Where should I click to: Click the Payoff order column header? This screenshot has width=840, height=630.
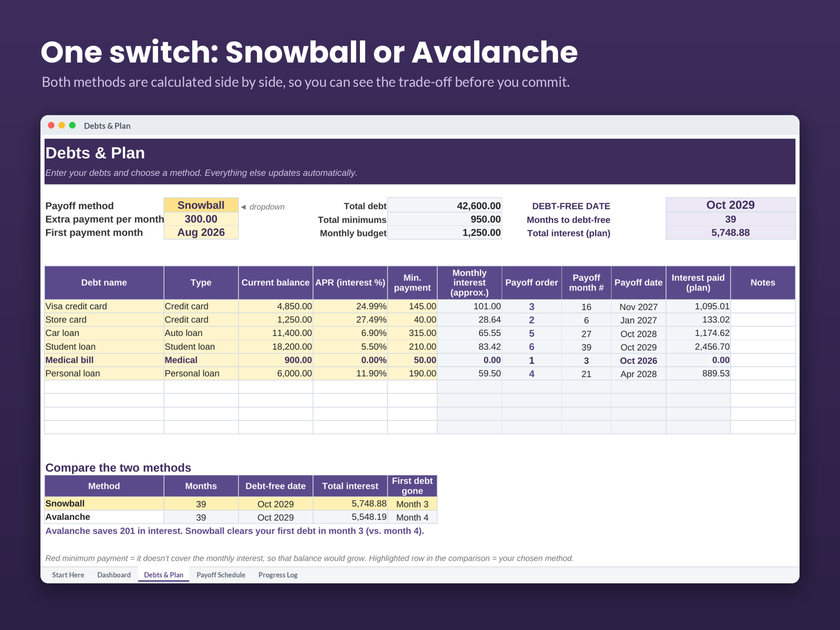click(531, 283)
